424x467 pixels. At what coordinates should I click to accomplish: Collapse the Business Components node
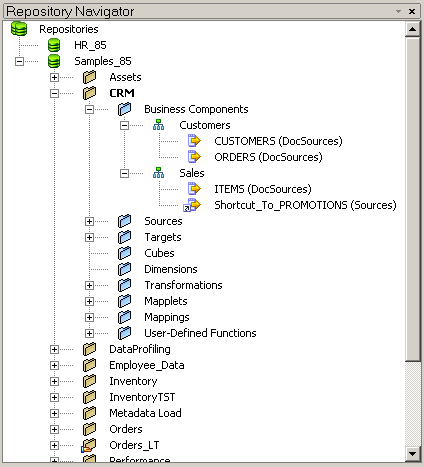89,109
